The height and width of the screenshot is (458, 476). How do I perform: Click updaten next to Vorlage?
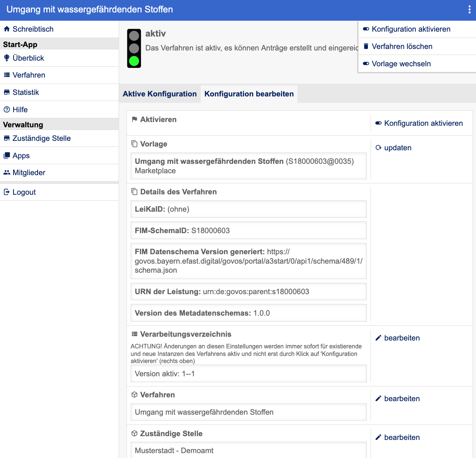(397, 148)
